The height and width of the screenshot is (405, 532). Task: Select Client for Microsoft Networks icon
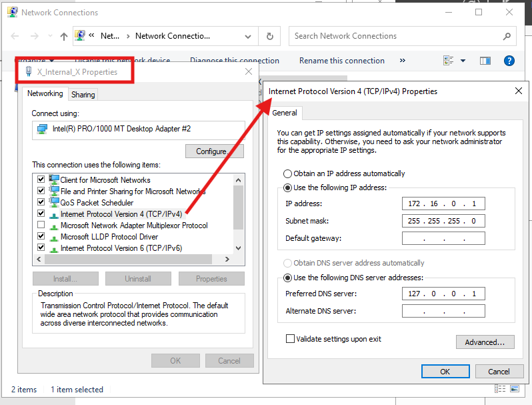pyautogui.click(x=53, y=179)
